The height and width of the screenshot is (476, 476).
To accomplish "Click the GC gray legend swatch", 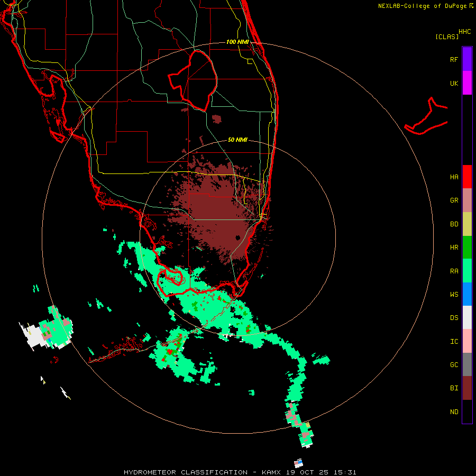I will (x=467, y=364).
